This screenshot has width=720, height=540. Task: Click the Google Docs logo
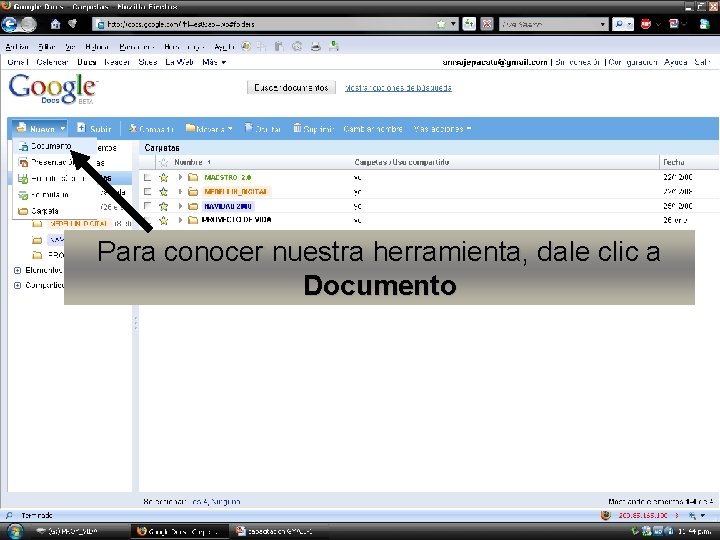coord(53,89)
